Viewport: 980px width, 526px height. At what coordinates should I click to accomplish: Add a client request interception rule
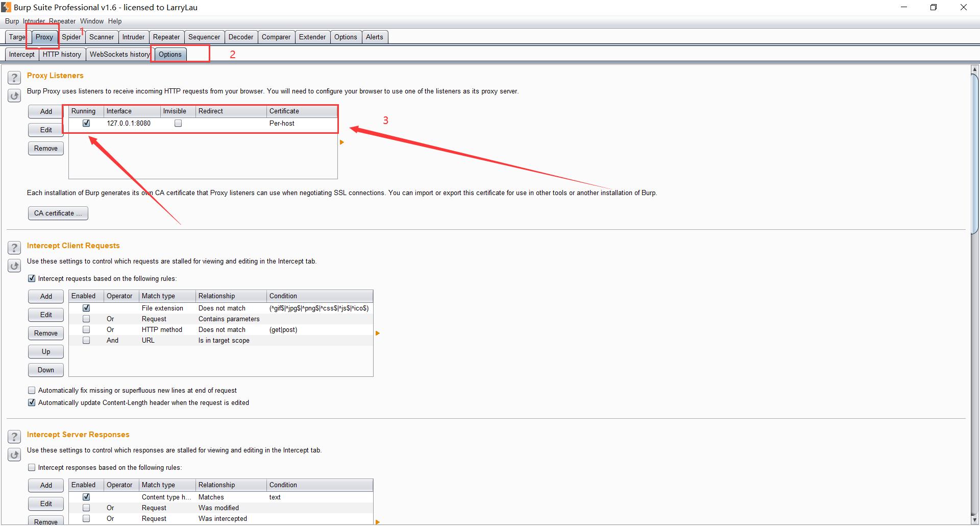[x=46, y=296]
